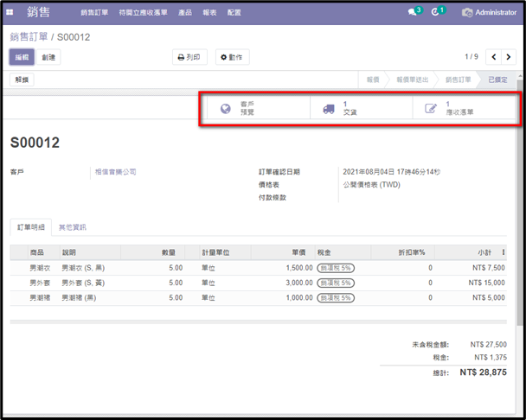Screen dimensions: 526x420
Task: Open the table column options kebab icon
Action: [504, 252]
